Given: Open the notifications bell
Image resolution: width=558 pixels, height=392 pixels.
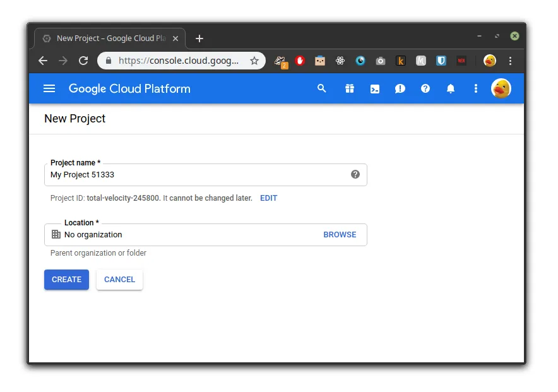Looking at the screenshot, I should click(x=451, y=88).
